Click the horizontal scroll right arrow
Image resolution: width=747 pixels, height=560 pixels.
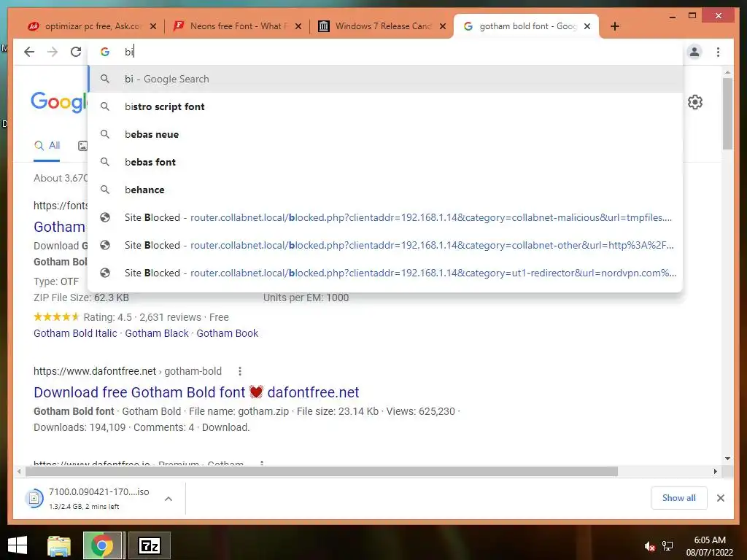click(715, 472)
